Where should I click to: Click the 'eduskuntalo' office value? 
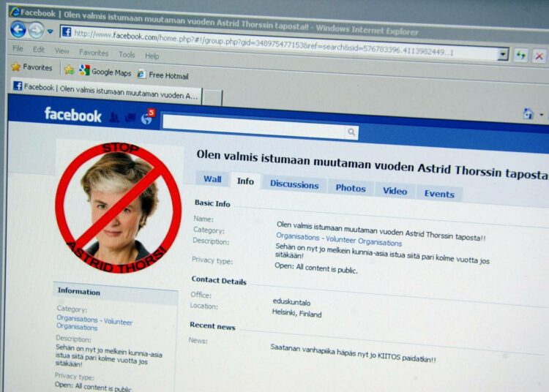click(x=291, y=302)
